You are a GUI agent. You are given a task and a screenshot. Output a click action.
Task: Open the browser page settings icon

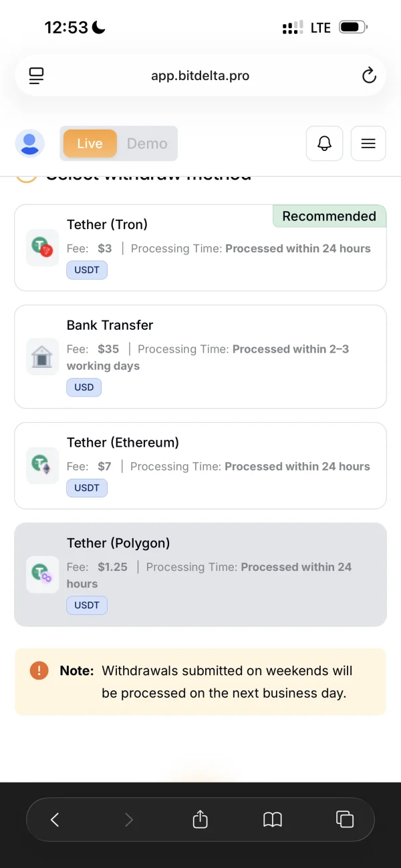[36, 75]
